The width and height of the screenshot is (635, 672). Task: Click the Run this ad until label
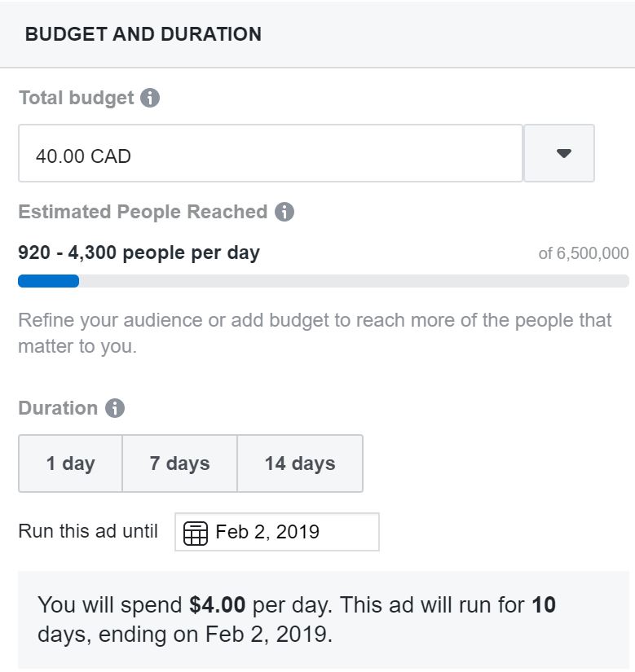88,532
